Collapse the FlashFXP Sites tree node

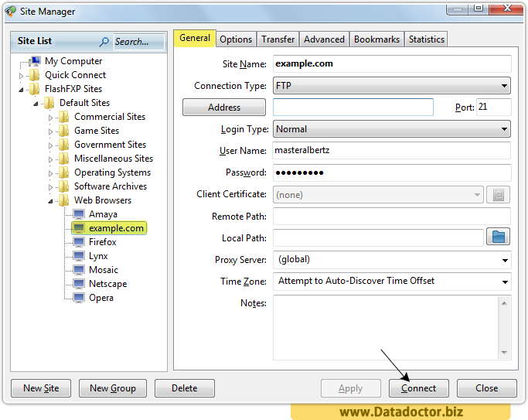21,90
